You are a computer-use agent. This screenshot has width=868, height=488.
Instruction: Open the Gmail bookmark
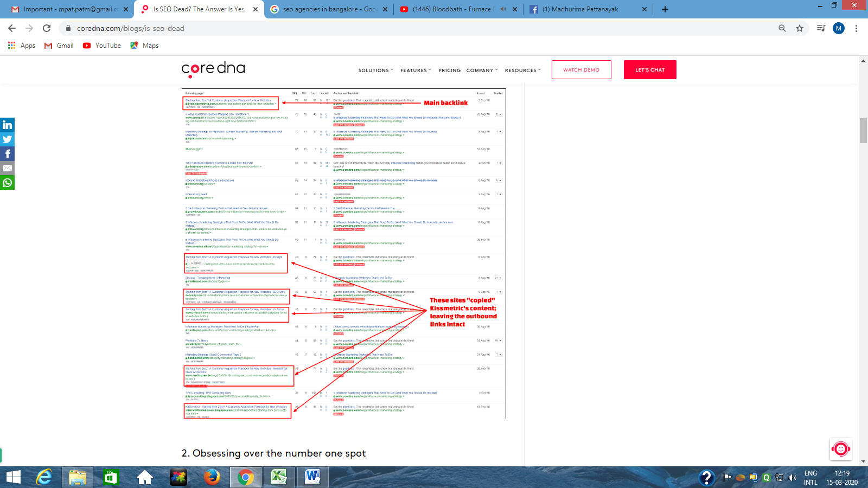pyautogui.click(x=59, y=46)
